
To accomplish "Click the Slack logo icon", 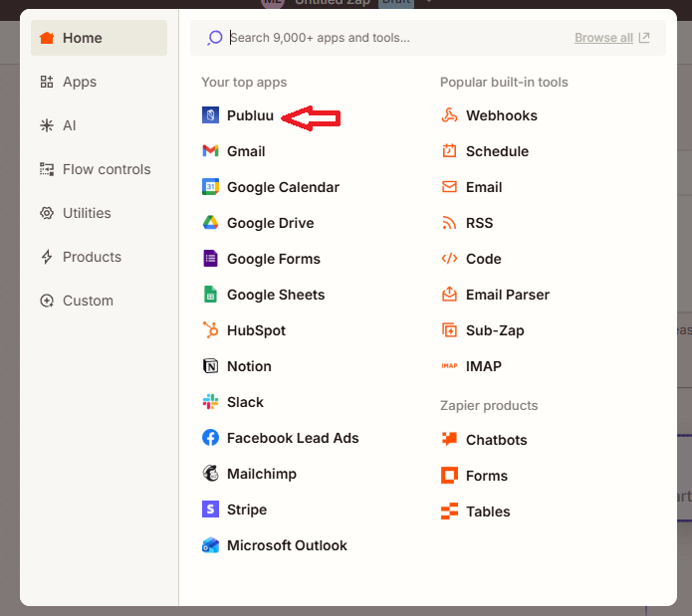I will (210, 402).
